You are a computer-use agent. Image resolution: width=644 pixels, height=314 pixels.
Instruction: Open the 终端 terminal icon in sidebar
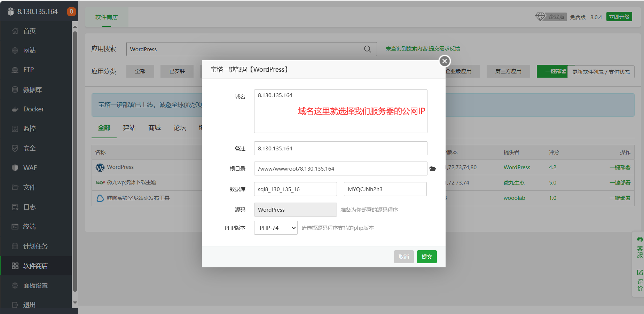coord(15,227)
